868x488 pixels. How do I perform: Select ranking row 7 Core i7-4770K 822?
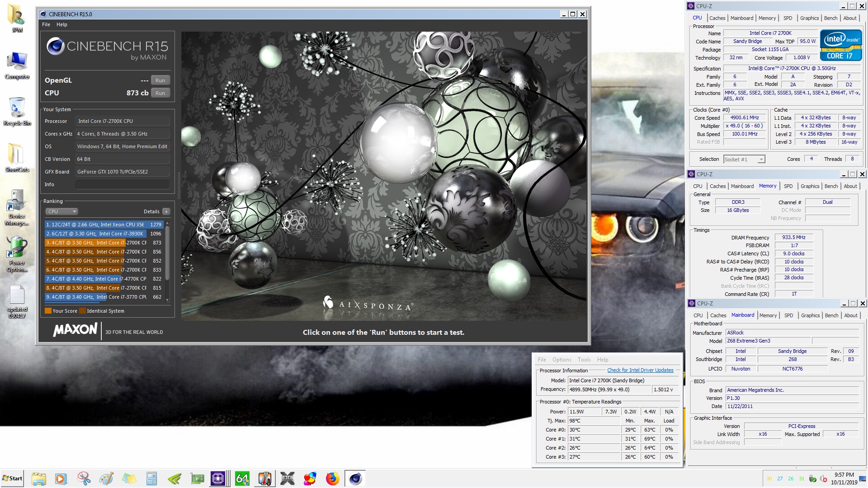pyautogui.click(x=104, y=279)
